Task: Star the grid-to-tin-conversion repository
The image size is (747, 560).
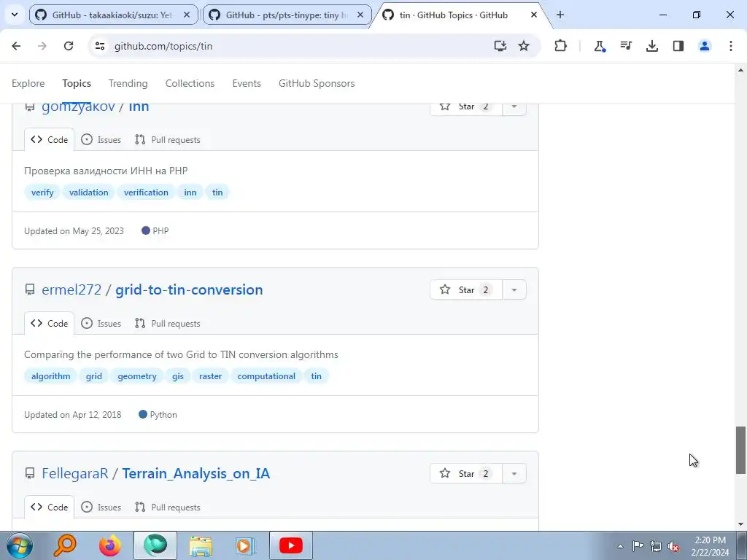Action: click(466, 289)
